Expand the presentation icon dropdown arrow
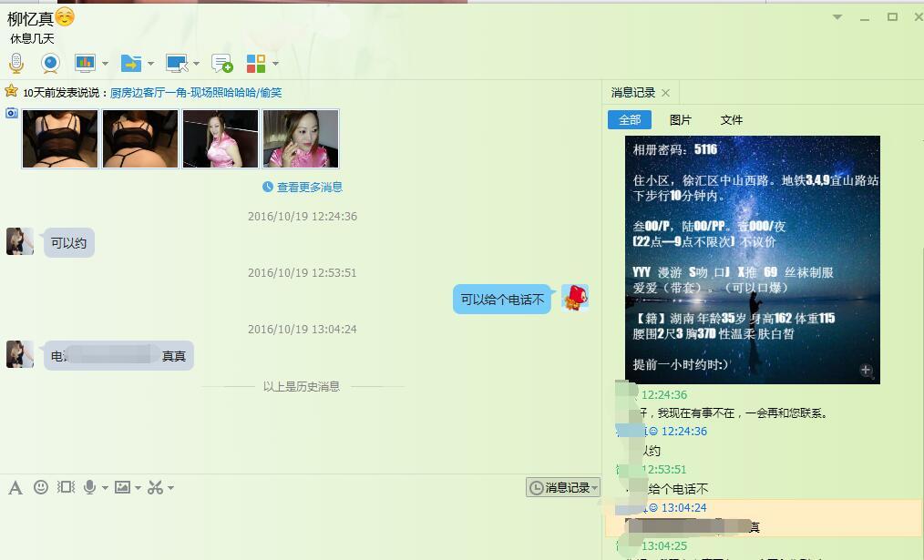This screenshot has height=560, width=924. (x=105, y=64)
